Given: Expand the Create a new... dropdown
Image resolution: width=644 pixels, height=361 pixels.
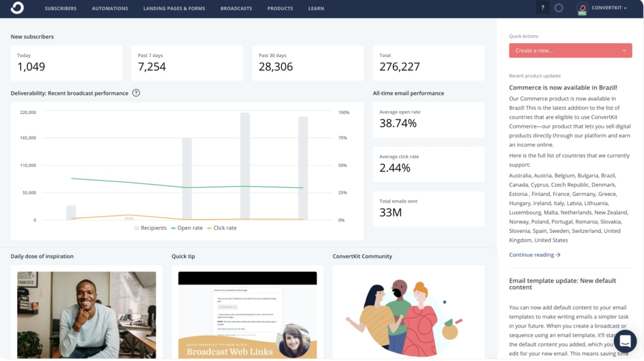Looking at the screenshot, I should [571, 50].
